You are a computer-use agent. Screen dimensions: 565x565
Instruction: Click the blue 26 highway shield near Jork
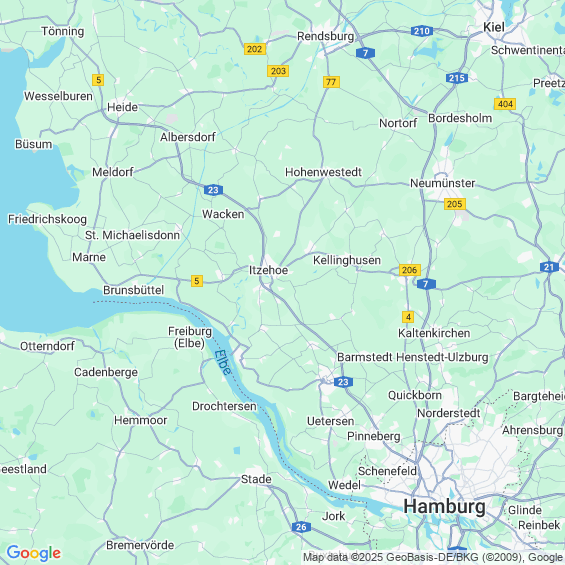point(301,527)
